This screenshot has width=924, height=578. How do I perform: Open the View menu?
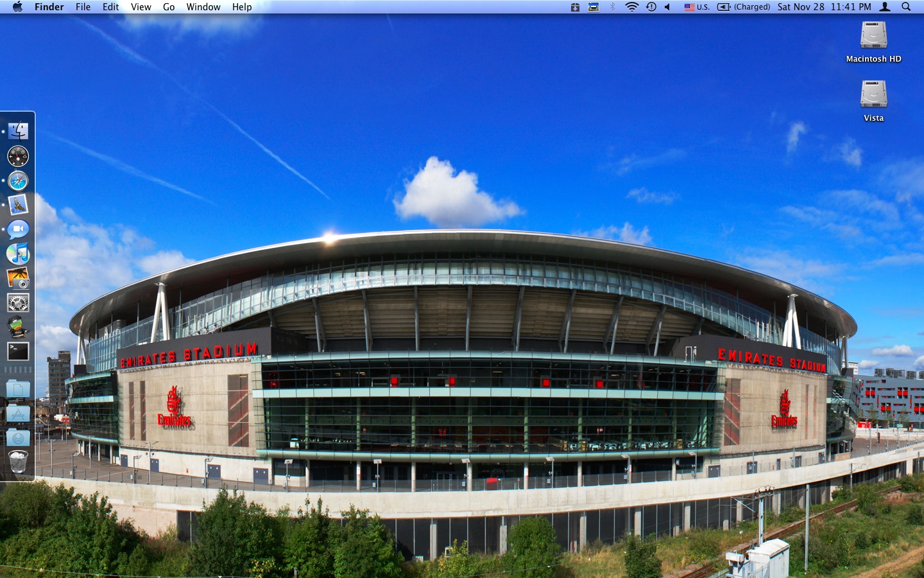[x=141, y=6]
